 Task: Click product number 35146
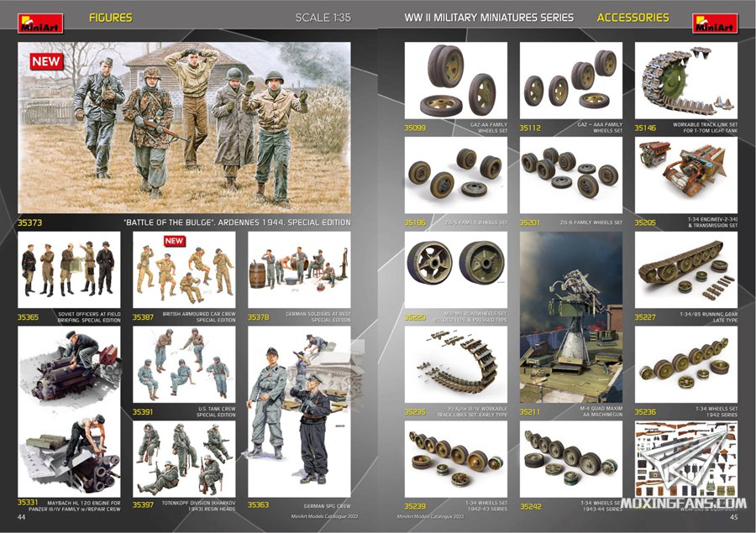646,128
